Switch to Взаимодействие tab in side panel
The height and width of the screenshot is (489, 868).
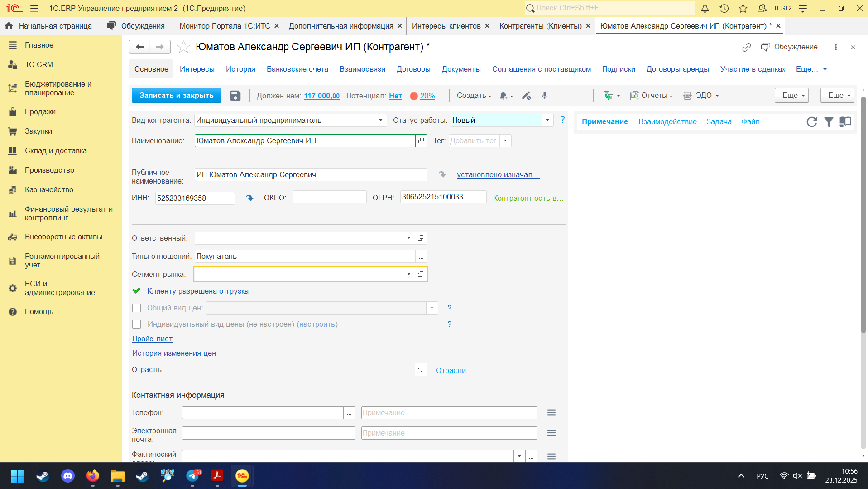(x=667, y=121)
